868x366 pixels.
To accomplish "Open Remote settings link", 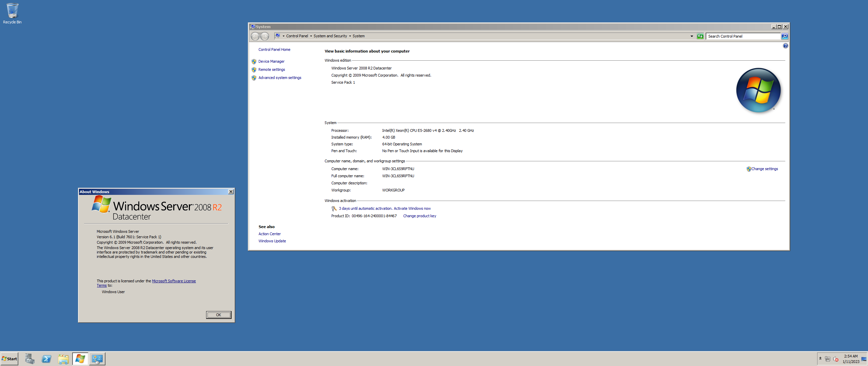I will click(272, 69).
